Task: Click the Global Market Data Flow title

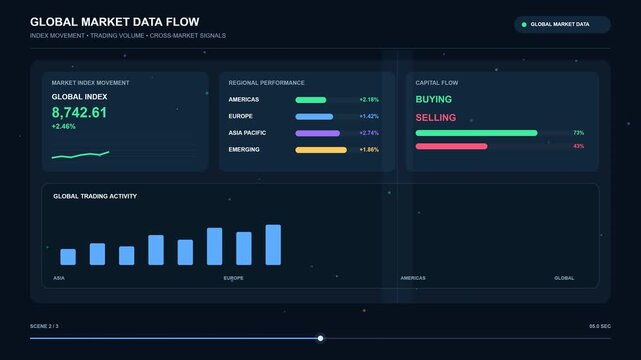Action: (x=114, y=22)
